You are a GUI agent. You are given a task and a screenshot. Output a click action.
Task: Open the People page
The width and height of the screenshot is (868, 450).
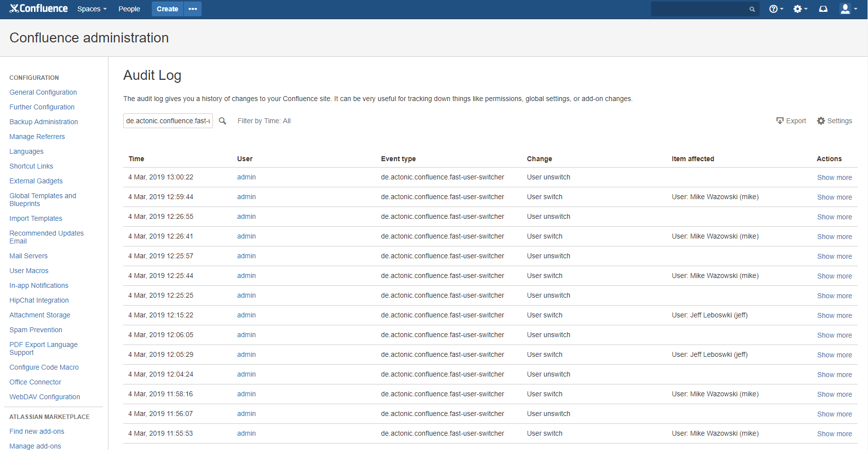tap(129, 9)
